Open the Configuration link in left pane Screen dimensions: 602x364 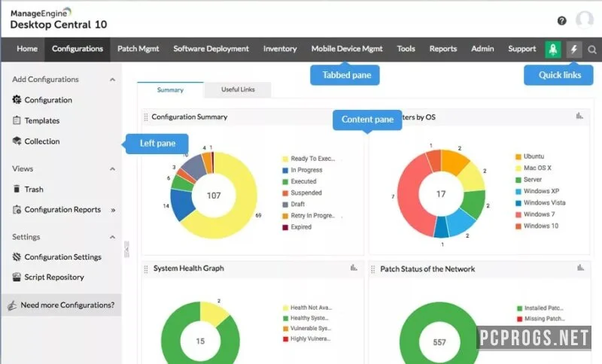pos(48,100)
